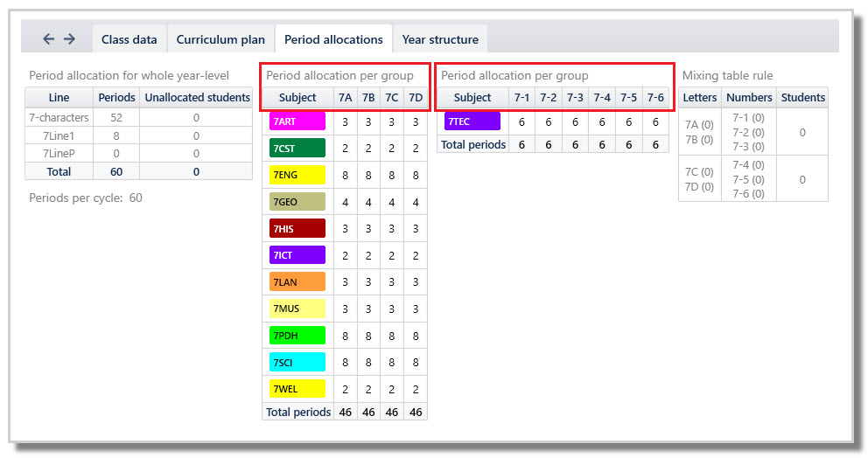Click the 7-3 group column header
This screenshot has height=458, width=868.
pyautogui.click(x=575, y=97)
